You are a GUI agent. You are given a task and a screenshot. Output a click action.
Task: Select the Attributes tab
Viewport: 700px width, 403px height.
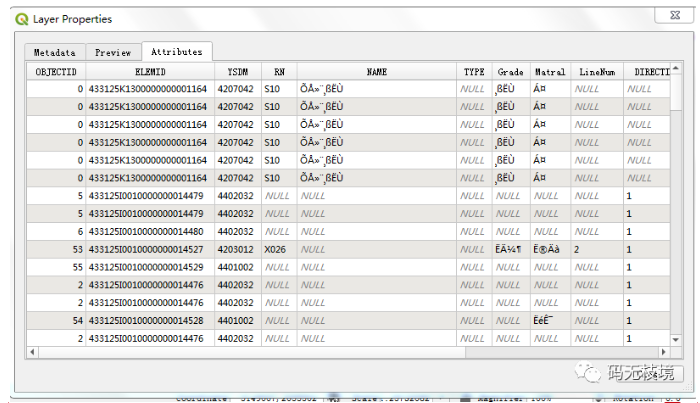tap(177, 51)
